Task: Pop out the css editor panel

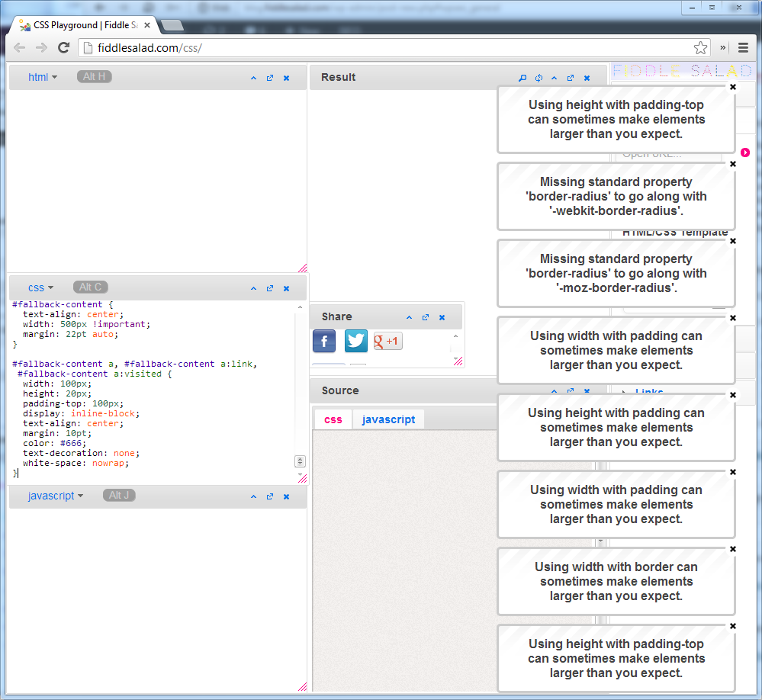Action: coord(270,288)
